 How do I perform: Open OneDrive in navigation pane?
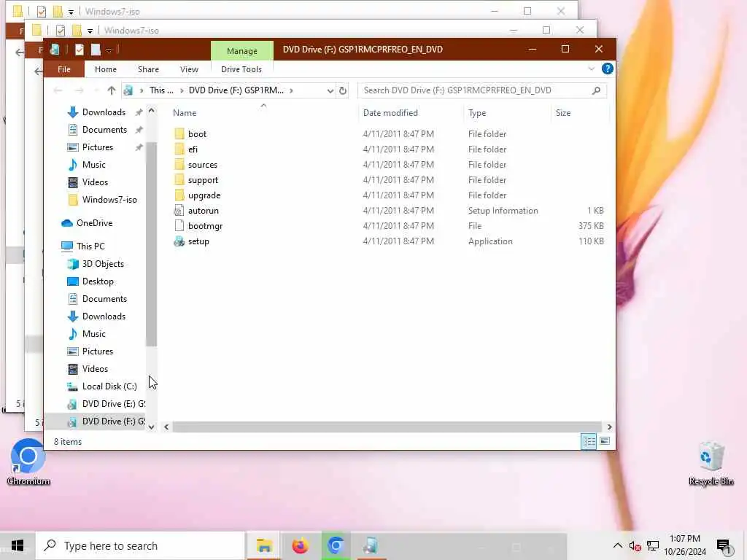point(94,223)
